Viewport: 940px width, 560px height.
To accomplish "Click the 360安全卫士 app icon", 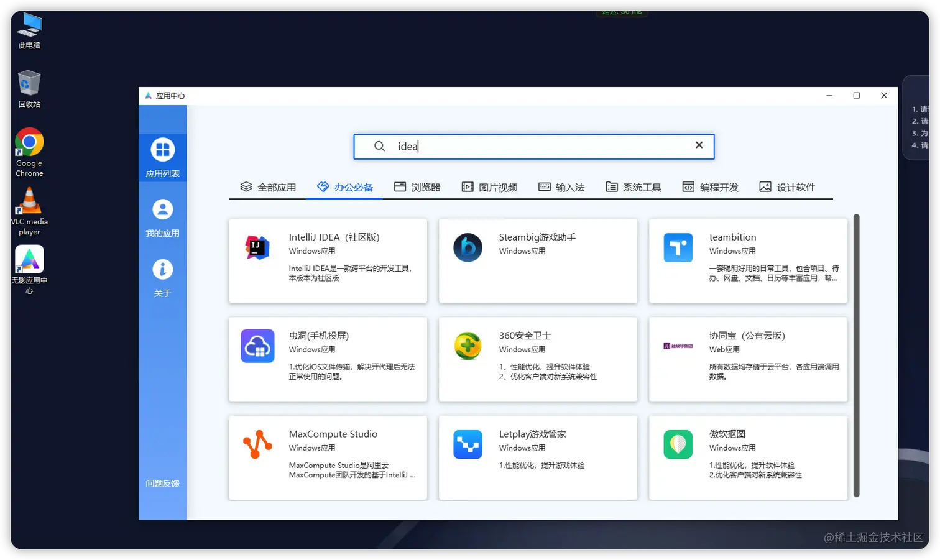I will click(x=468, y=346).
